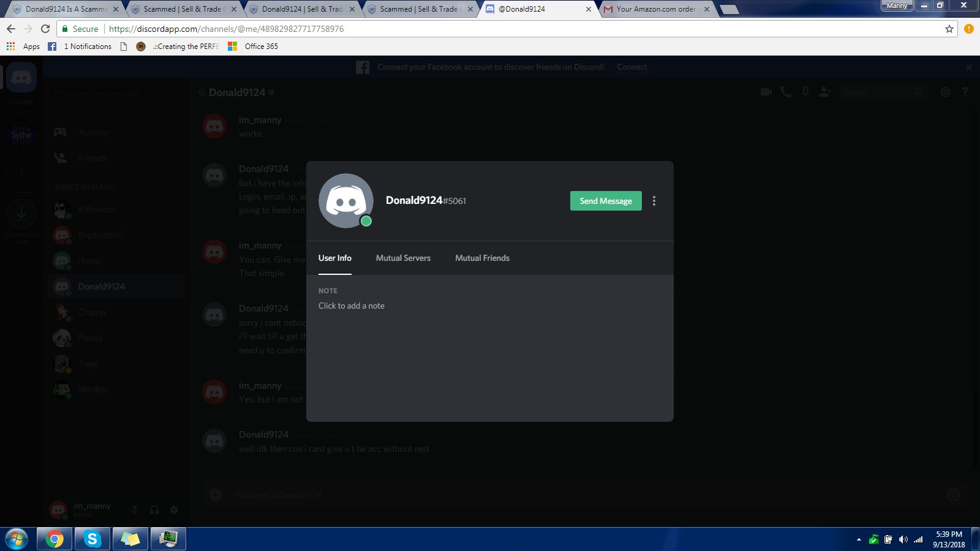Click Connect in the Facebook banner

click(632, 67)
